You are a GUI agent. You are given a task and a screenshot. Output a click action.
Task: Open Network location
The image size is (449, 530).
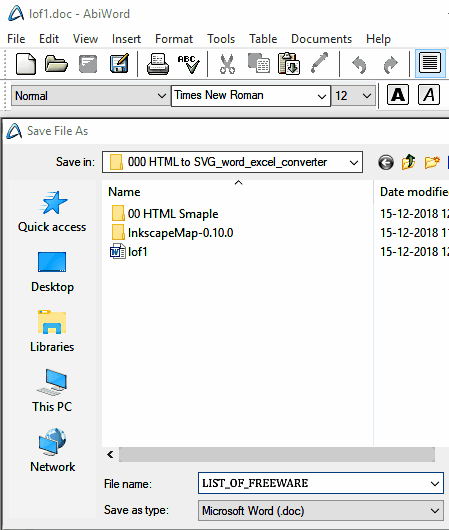pyautogui.click(x=52, y=451)
